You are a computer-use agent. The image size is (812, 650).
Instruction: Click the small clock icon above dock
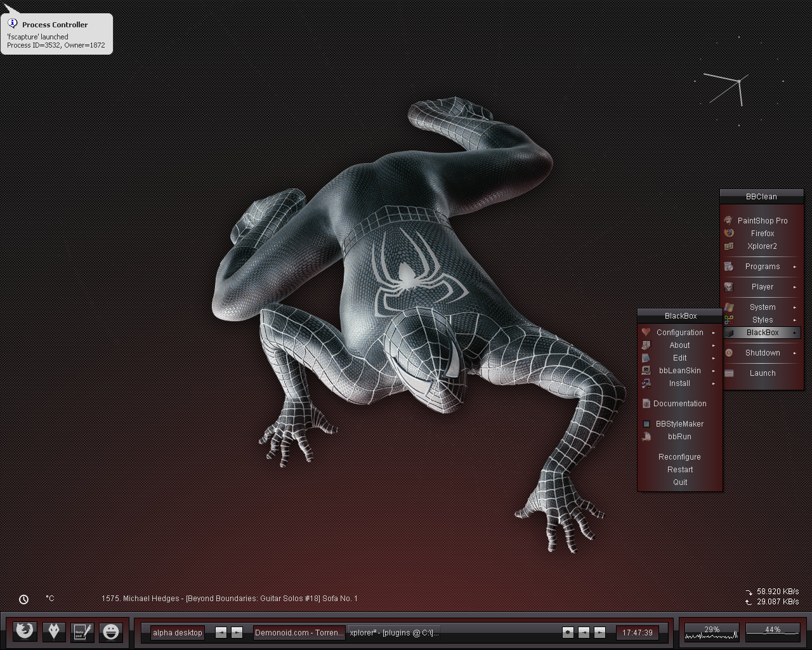(x=23, y=599)
